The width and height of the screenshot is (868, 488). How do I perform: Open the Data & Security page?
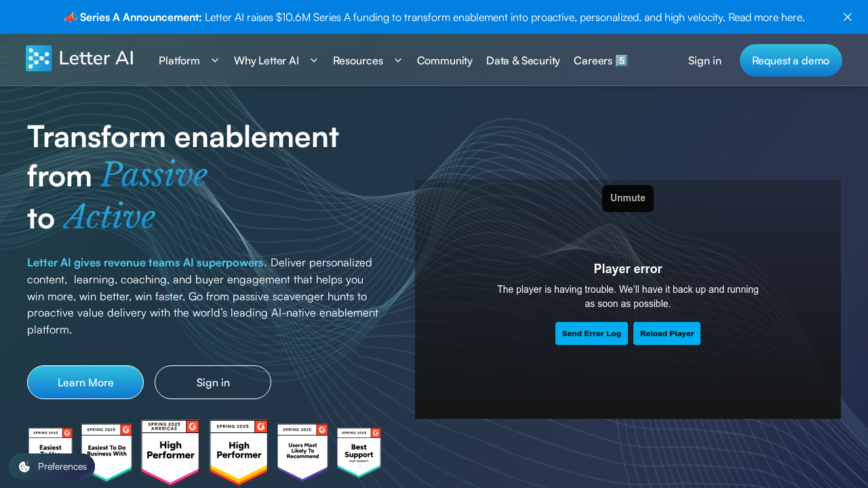tap(523, 60)
